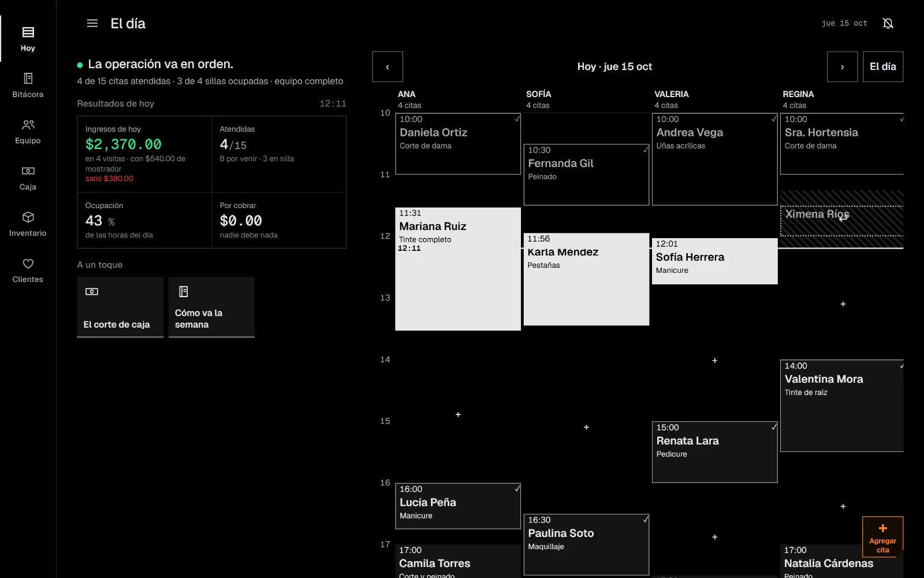Open the El corte de caja shortcut

pos(120,307)
